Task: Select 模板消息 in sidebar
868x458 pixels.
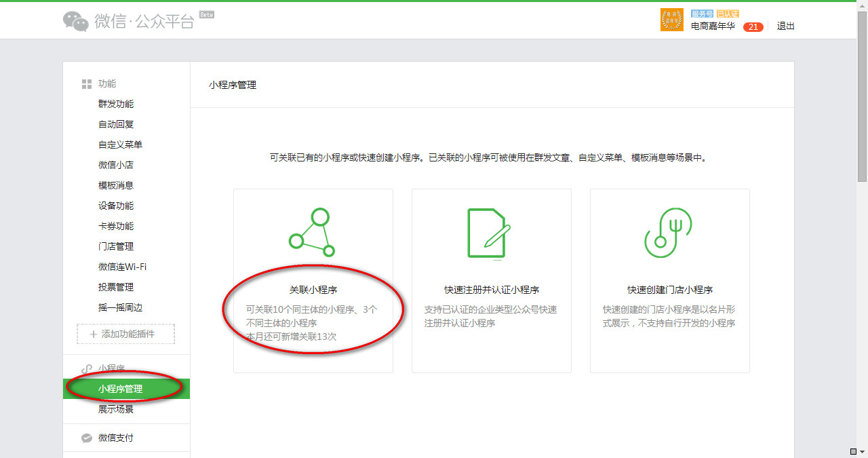Action: click(x=116, y=186)
